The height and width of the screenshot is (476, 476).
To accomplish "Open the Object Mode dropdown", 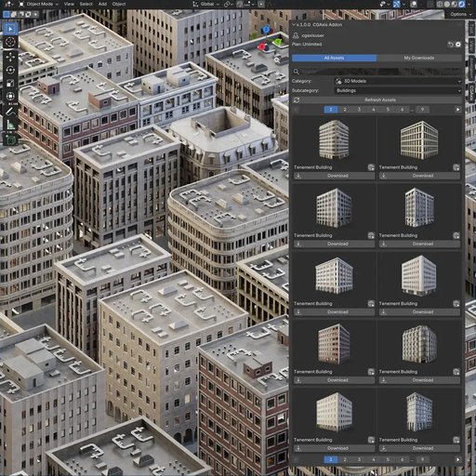I will pyautogui.click(x=39, y=4).
